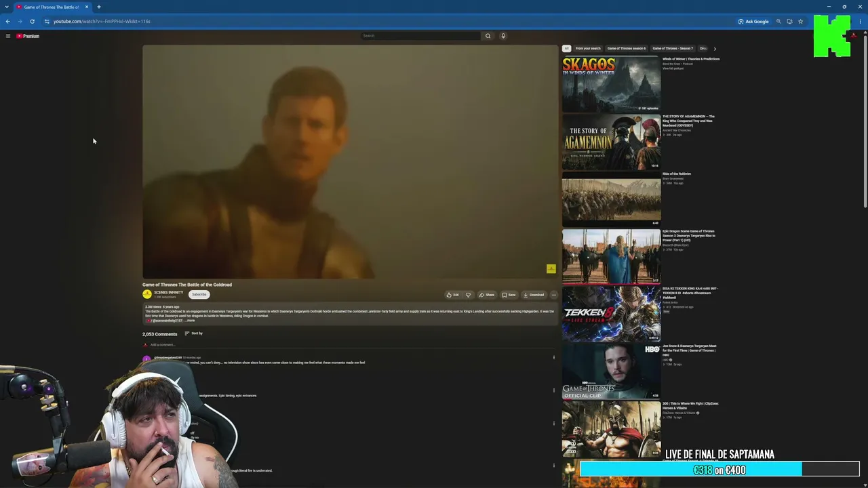Show more filter chips with arrow
The image size is (868, 488).
pyautogui.click(x=714, y=48)
